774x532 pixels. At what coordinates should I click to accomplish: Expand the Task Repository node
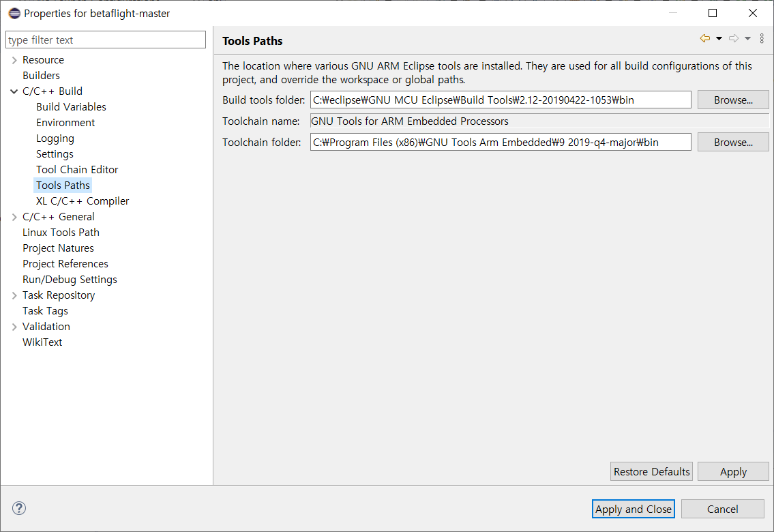coord(14,295)
